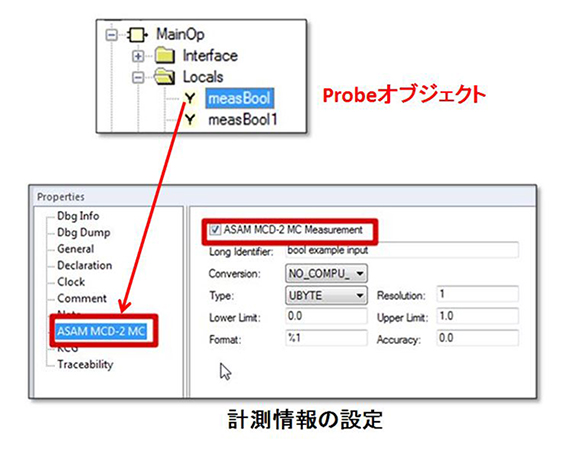
Task: Select the measBool1 tree item
Action: coord(243,120)
